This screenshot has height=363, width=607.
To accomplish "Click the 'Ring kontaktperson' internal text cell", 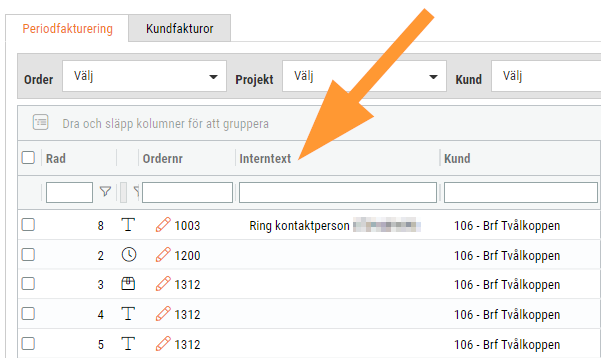I will (299, 226).
